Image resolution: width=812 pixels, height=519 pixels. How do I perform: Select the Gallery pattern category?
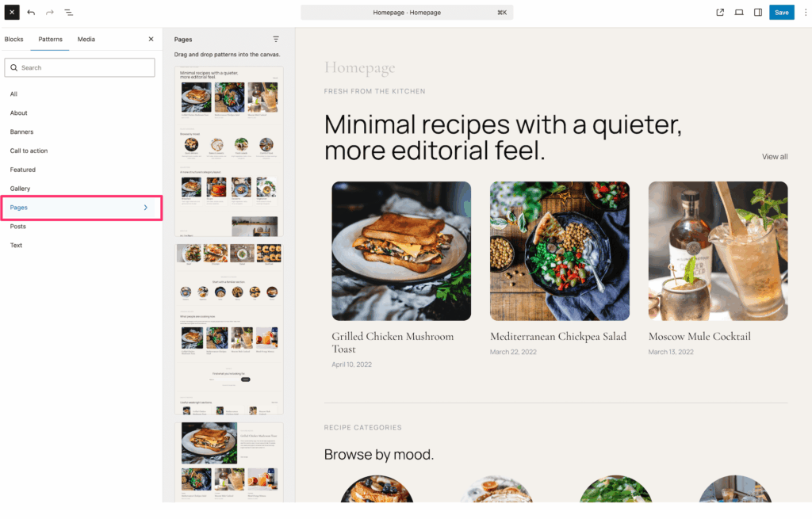(20, 189)
